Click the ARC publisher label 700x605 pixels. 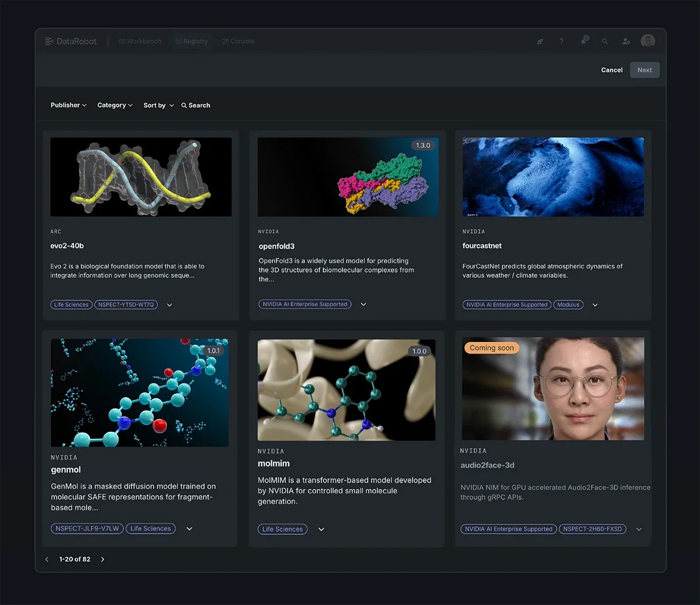pyautogui.click(x=56, y=232)
